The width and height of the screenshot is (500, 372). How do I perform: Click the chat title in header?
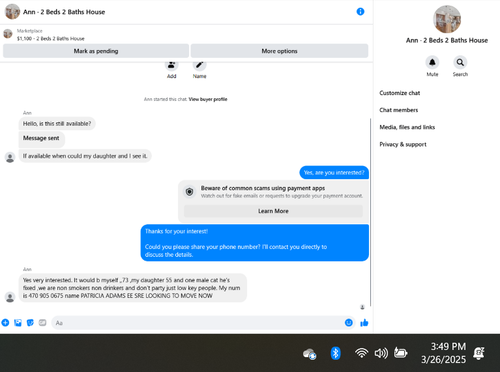pos(64,12)
